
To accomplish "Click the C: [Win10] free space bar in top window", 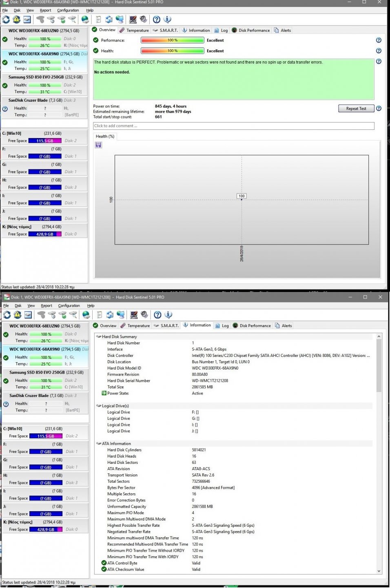I will (45, 141).
